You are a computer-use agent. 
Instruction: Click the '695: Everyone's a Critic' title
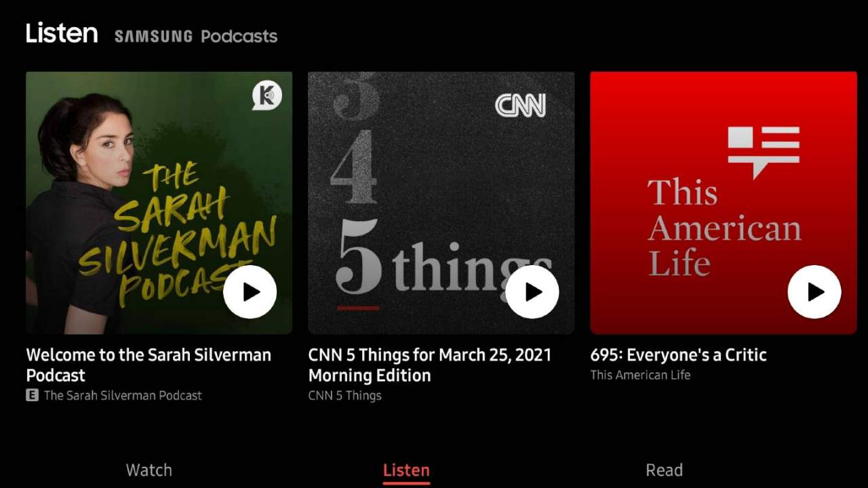click(678, 354)
